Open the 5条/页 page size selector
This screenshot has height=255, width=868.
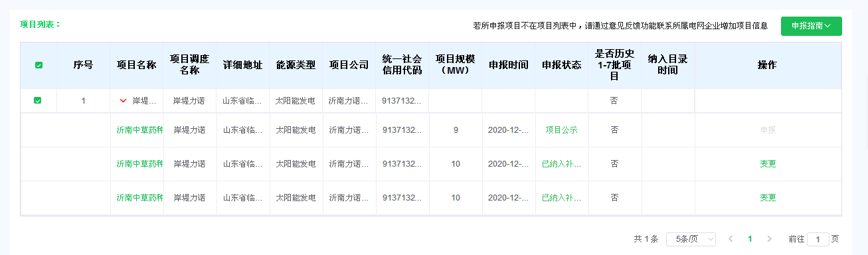point(691,239)
